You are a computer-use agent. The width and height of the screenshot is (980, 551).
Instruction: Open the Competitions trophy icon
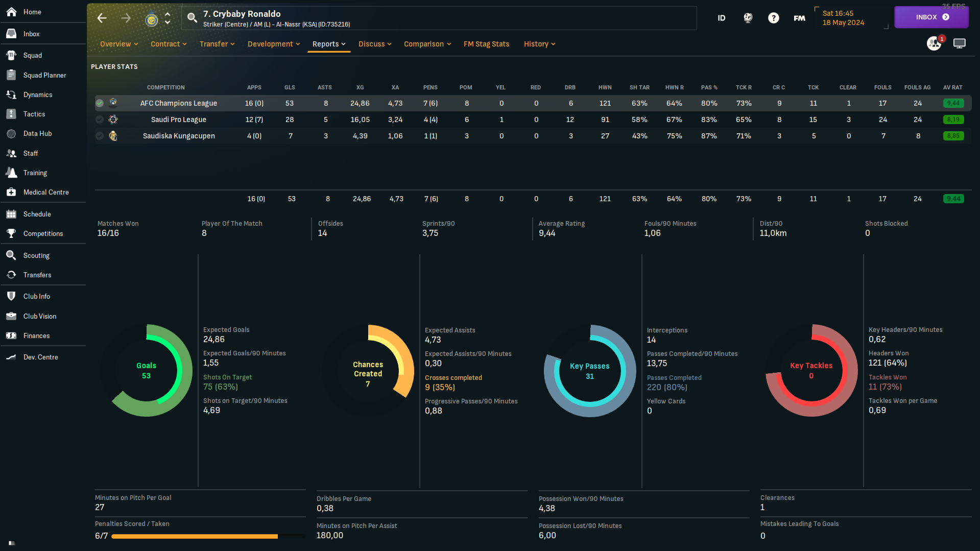11,233
